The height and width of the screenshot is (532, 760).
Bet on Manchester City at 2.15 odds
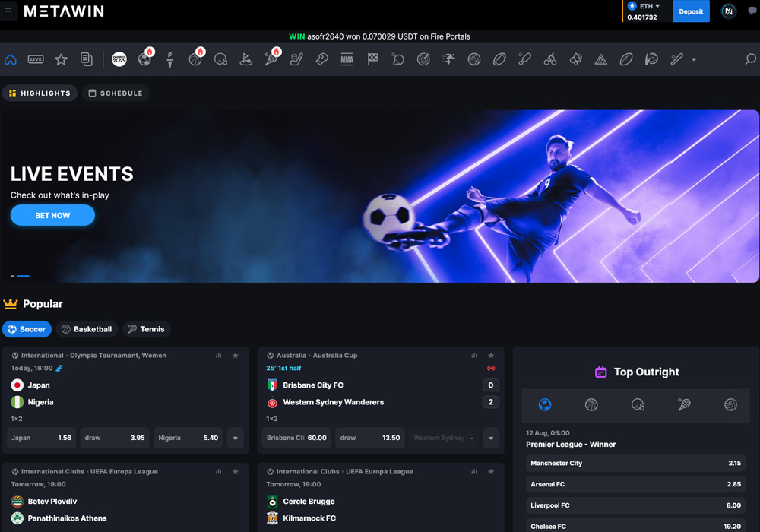pos(635,463)
